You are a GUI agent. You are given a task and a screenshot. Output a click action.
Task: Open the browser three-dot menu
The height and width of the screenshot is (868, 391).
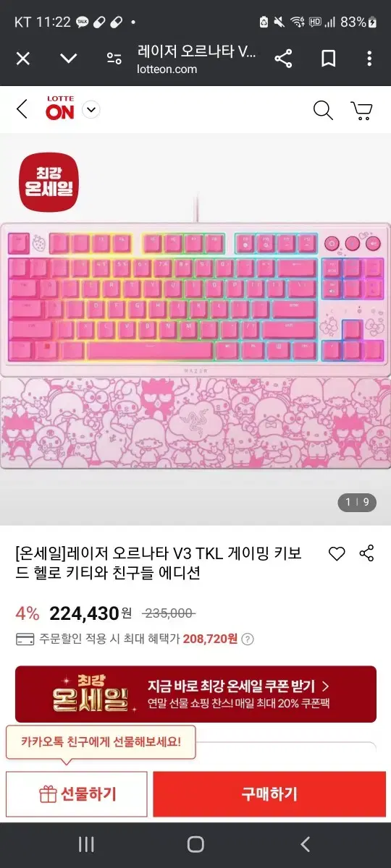(369, 59)
